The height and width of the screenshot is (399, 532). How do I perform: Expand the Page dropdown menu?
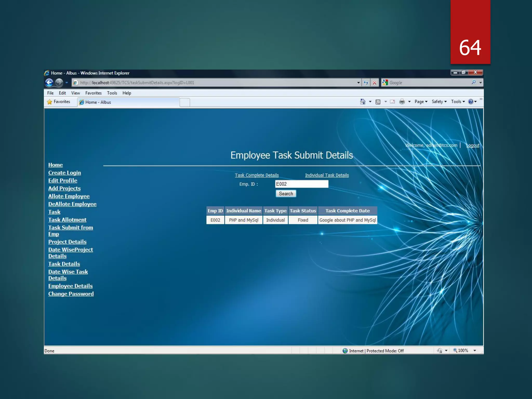[x=421, y=102]
